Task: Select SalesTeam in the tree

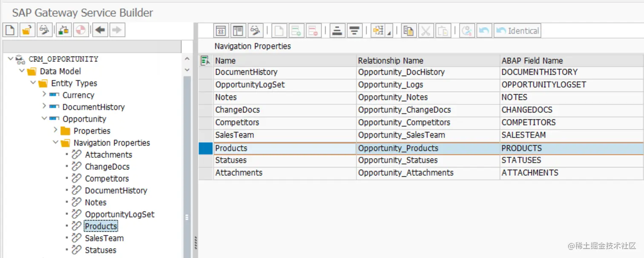Action: click(x=104, y=238)
